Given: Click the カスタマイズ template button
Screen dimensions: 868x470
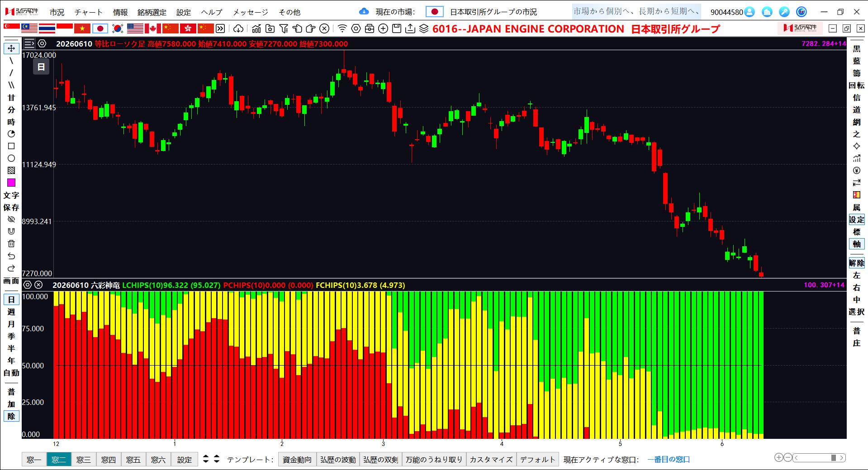Looking at the screenshot, I should click(491, 460).
